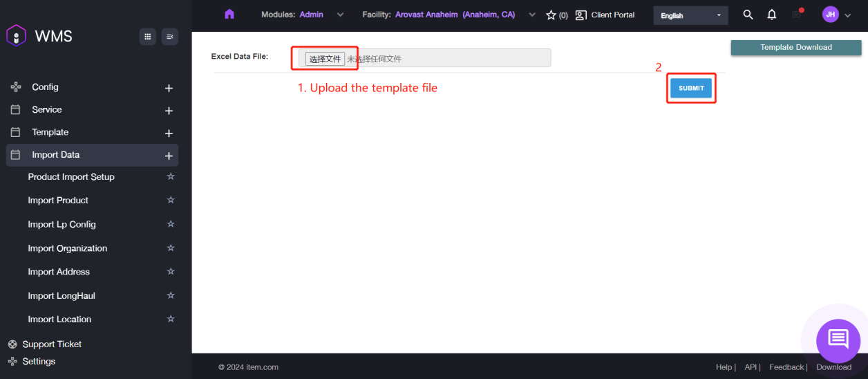Click the choose file button for Excel data

coord(325,59)
